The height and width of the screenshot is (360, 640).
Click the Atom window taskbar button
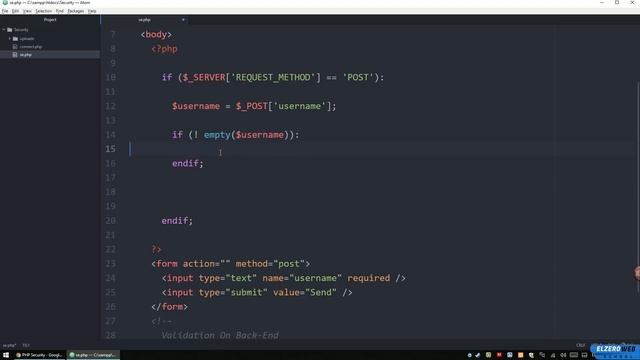(93, 355)
